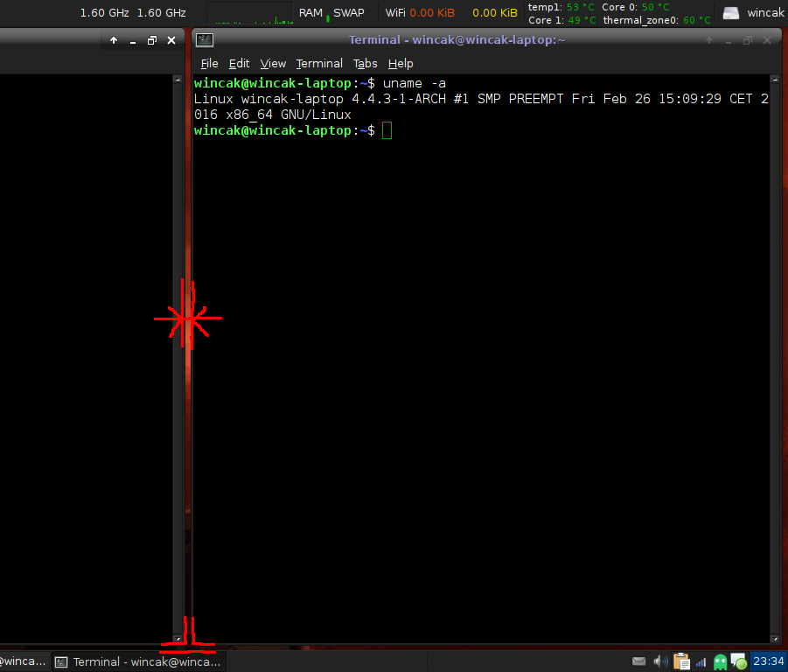Image resolution: width=788 pixels, height=672 pixels.
Task: Open the View menu
Action: pos(273,63)
